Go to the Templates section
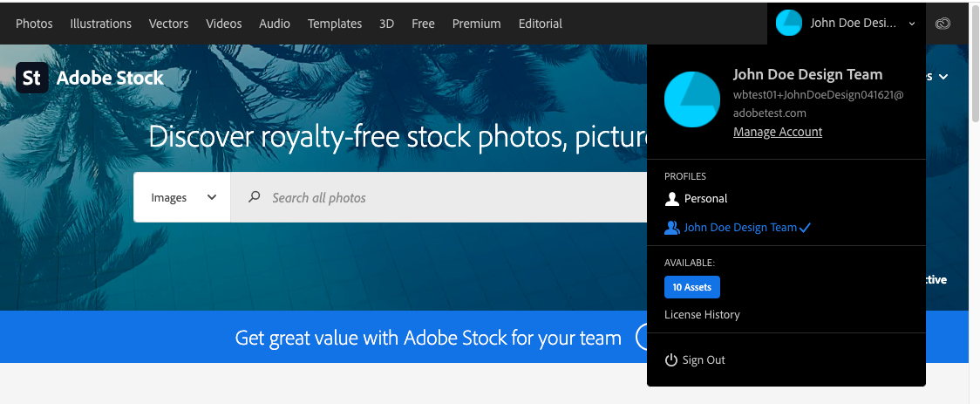Screen dimensions: 980x404 [x=335, y=24]
